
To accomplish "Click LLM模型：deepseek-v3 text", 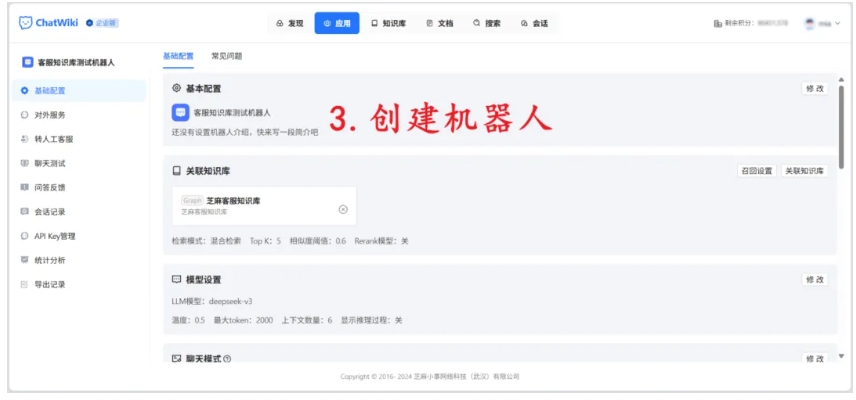I will coord(212,301).
